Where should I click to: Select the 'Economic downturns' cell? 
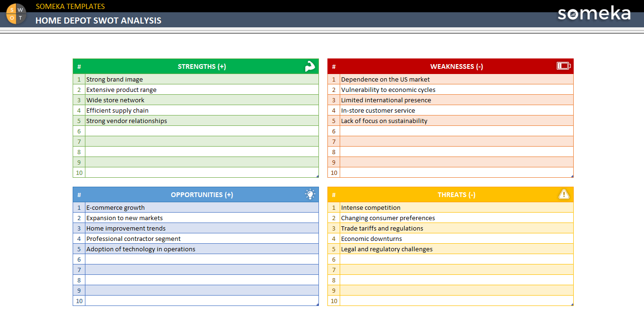[x=457, y=239]
